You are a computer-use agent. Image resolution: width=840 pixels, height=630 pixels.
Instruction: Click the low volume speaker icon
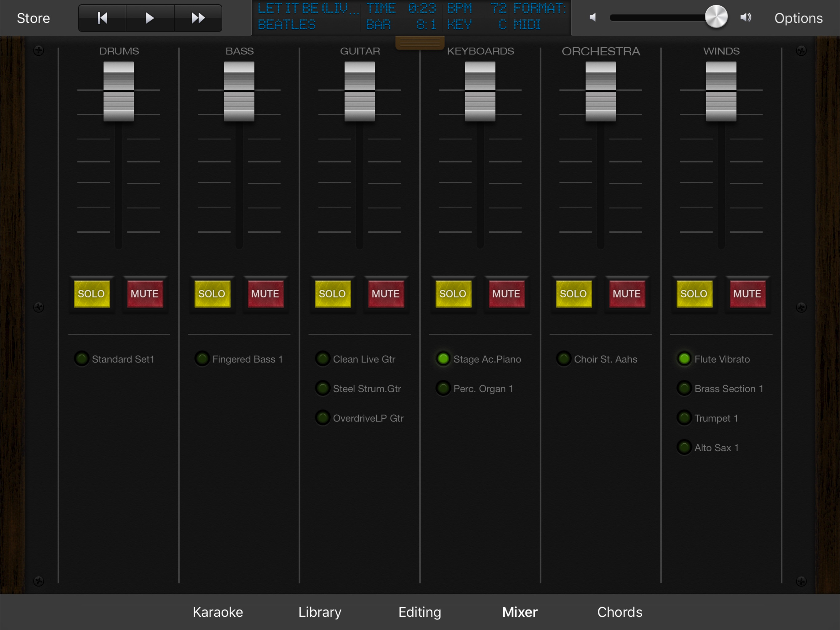[x=593, y=18]
